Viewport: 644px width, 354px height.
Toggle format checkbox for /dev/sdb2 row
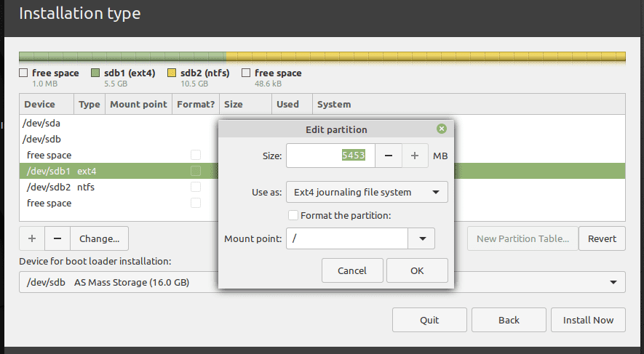tap(195, 187)
